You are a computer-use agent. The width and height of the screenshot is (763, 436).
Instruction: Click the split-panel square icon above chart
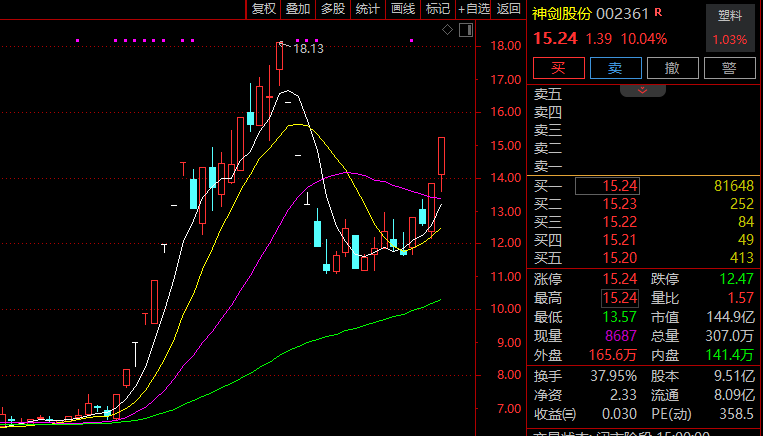tap(465, 31)
